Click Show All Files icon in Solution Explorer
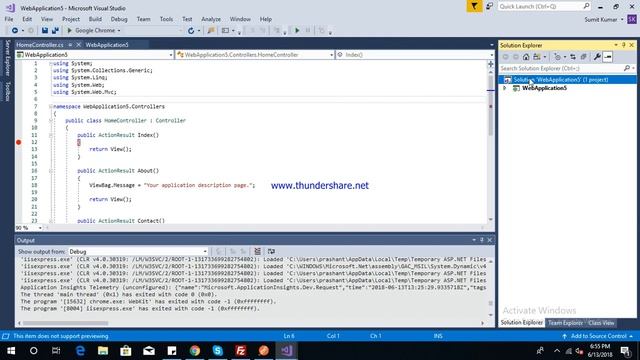 584,57
